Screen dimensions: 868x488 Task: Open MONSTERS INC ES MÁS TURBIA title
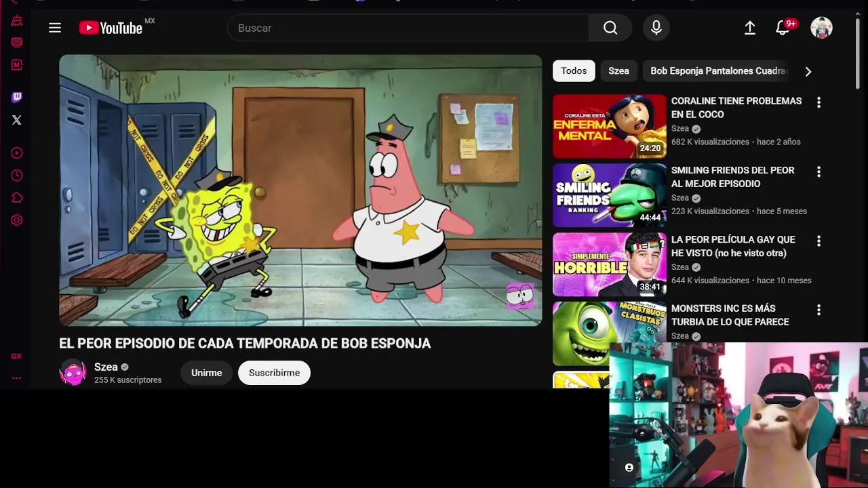pos(730,315)
